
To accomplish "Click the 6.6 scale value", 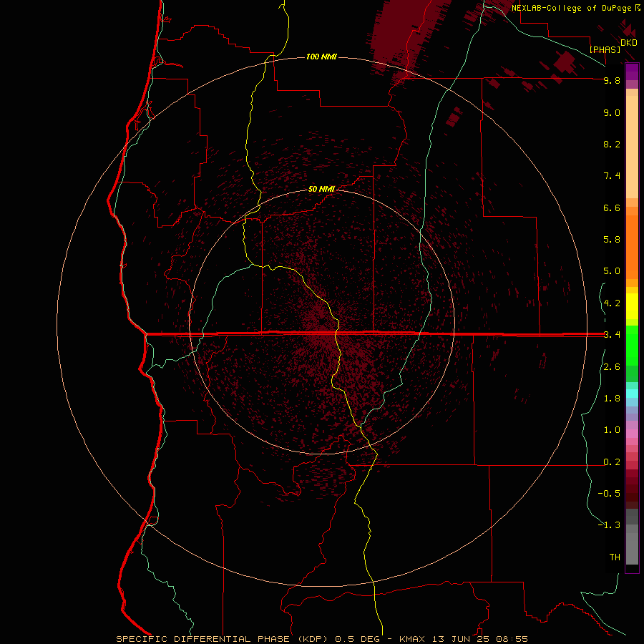I will coord(612,208).
